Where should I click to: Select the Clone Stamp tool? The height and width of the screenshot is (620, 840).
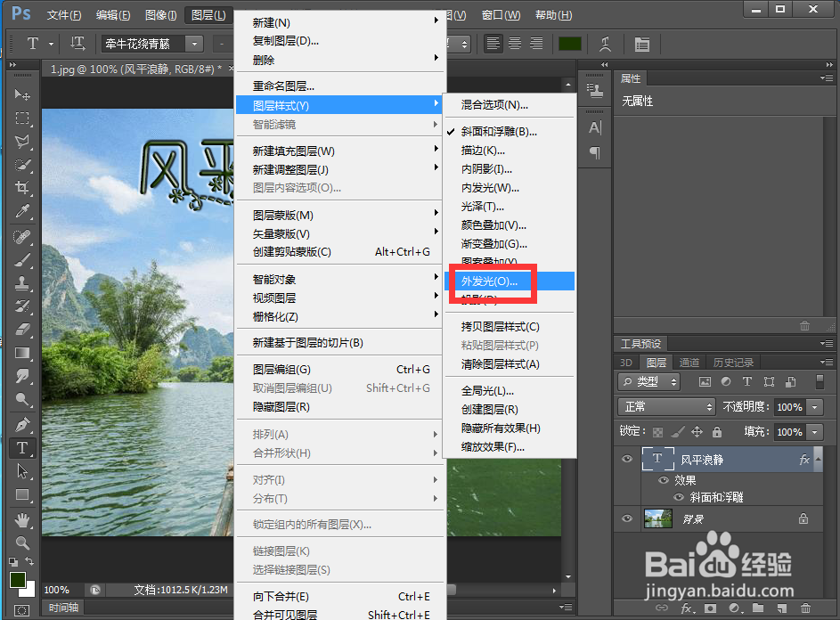click(x=20, y=281)
